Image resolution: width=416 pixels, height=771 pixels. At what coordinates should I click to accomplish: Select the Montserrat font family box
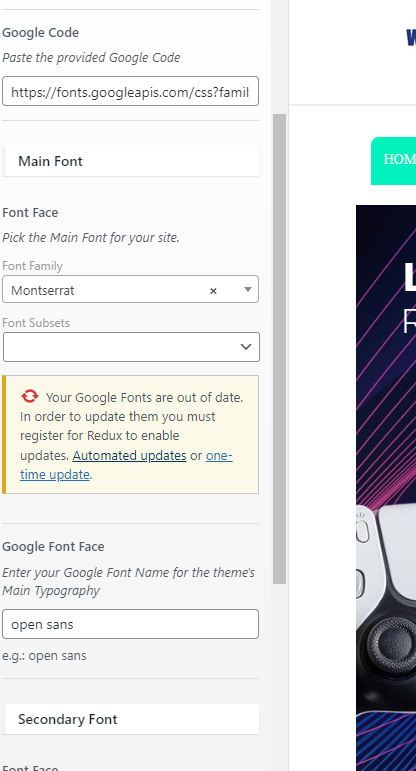click(130, 289)
